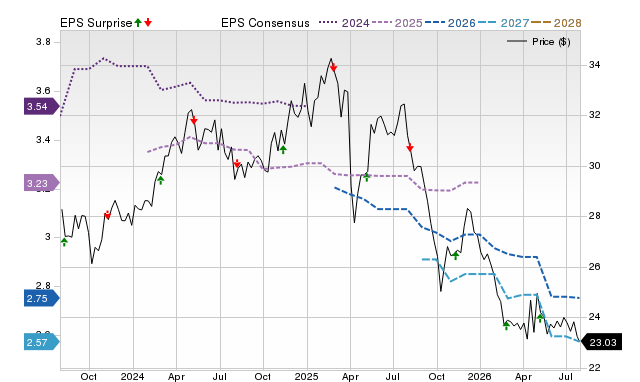
Task: Click the red surprise arrow at the price peak near 34
Action: [x=333, y=67]
